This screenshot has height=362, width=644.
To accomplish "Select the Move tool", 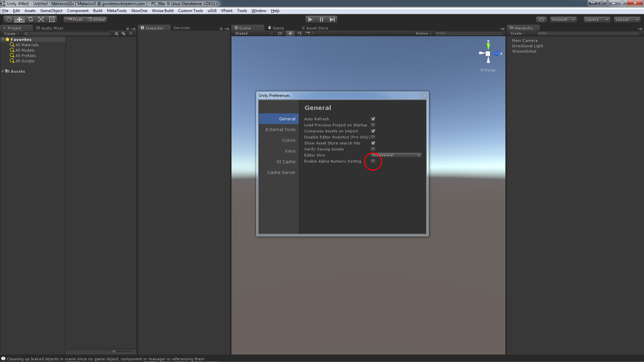I will click(19, 19).
